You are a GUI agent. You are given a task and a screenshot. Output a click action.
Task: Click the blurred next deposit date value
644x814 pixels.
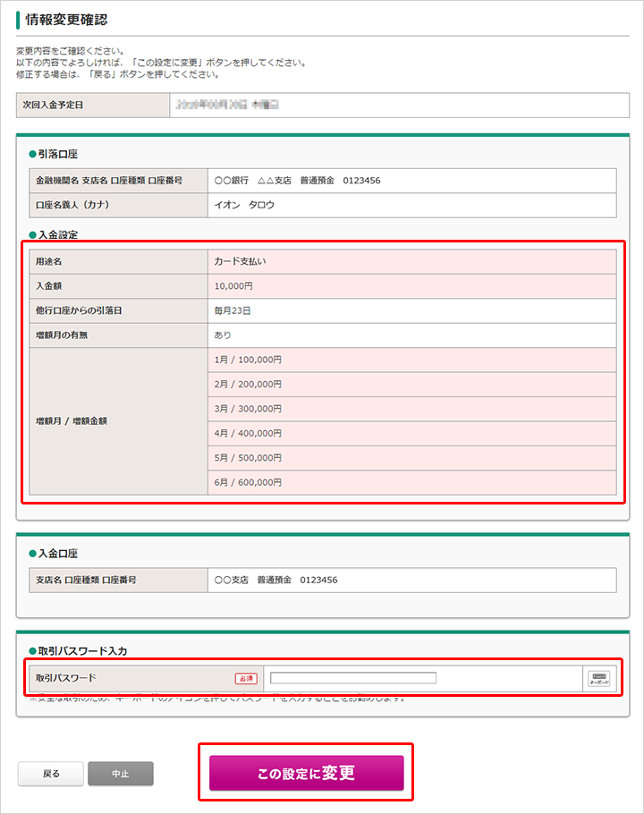coord(228,105)
